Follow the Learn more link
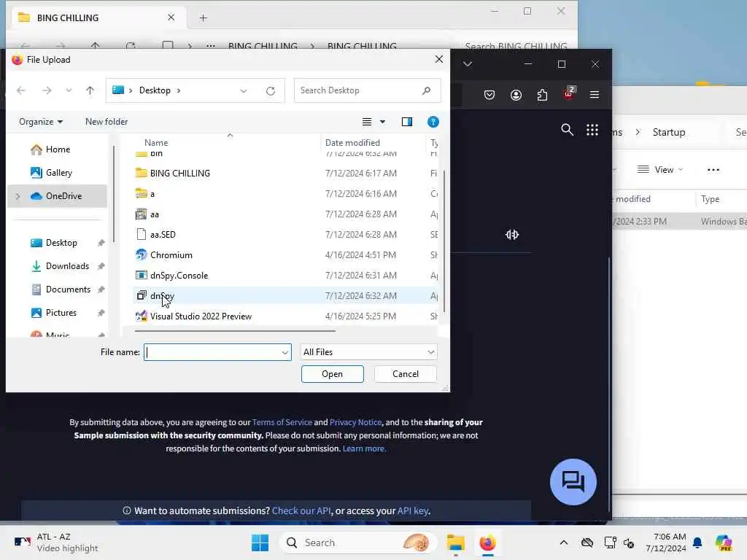Viewport: 747px width, 560px height. tap(364, 448)
